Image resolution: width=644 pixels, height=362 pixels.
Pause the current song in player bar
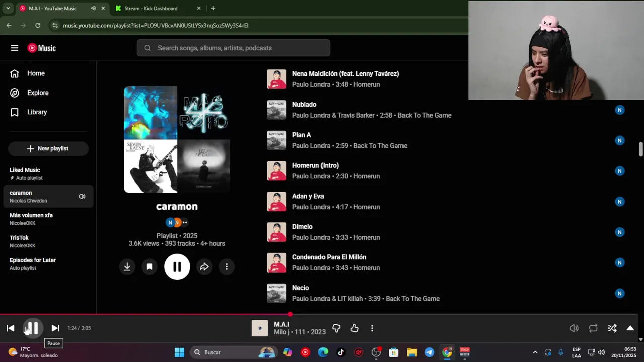[x=33, y=328]
